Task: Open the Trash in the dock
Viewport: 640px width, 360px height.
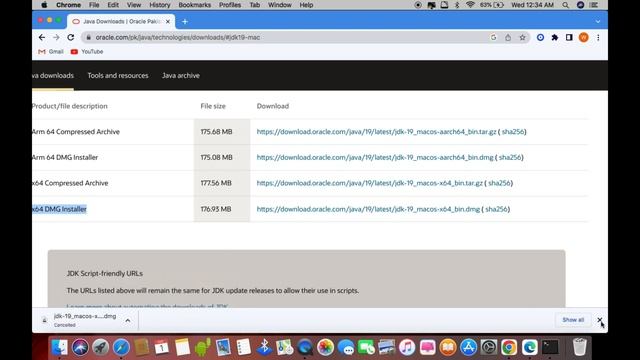Action: tap(580, 347)
